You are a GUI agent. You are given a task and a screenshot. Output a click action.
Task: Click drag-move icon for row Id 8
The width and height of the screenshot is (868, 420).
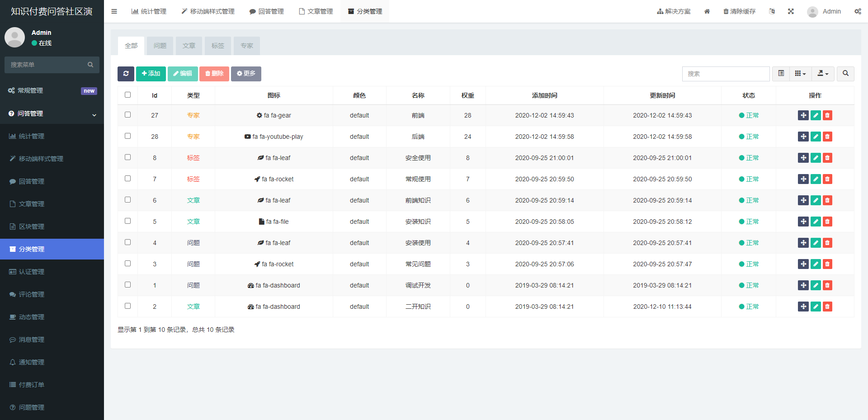803,158
